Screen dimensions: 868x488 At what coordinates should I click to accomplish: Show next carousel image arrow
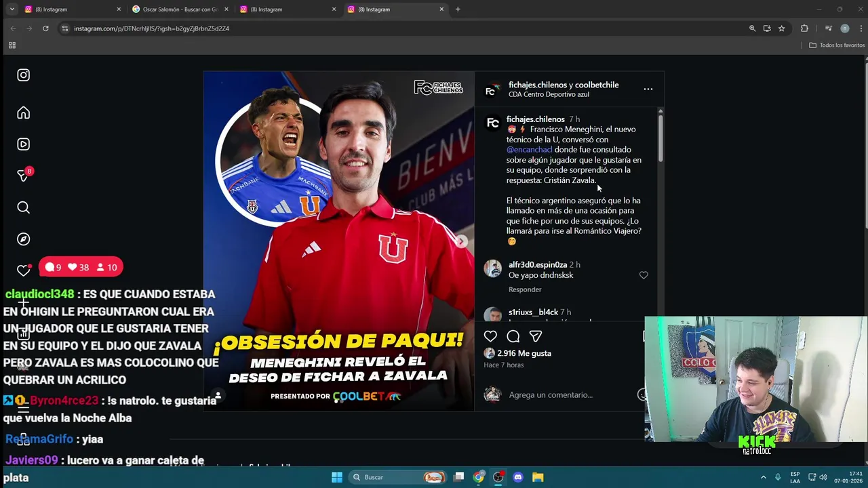[462, 241]
